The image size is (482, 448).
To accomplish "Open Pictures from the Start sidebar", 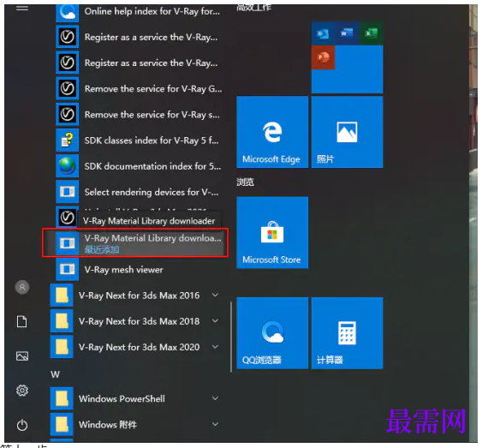I will pyautogui.click(x=22, y=356).
